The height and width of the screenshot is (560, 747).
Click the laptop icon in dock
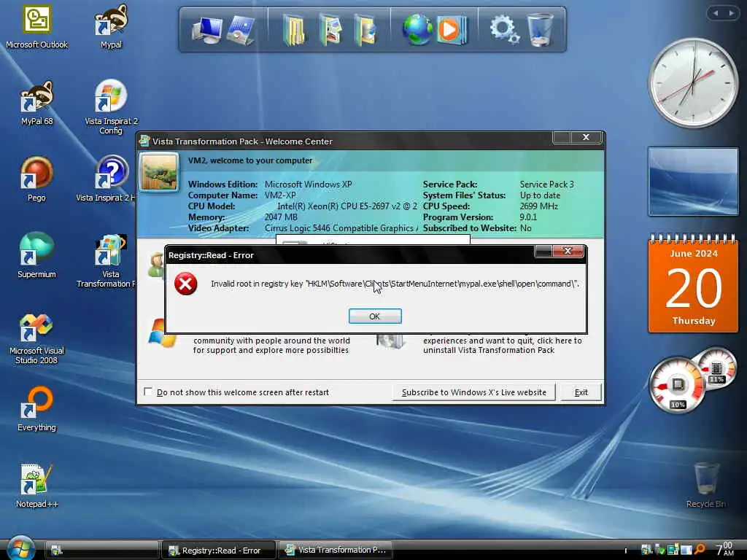click(241, 29)
